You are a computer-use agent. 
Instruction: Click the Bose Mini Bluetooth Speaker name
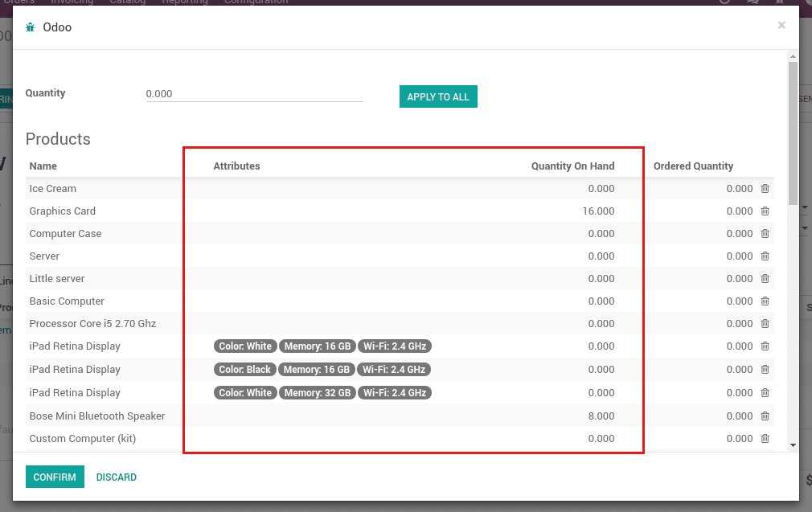(97, 416)
